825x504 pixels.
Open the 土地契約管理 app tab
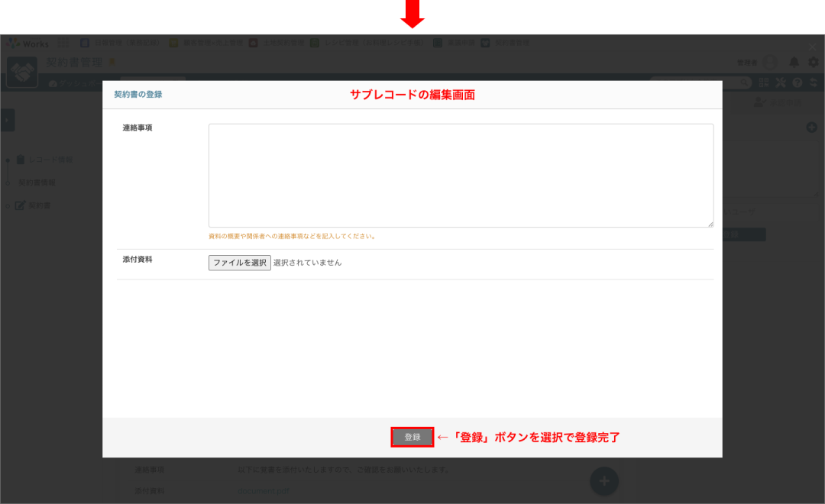tap(277, 43)
